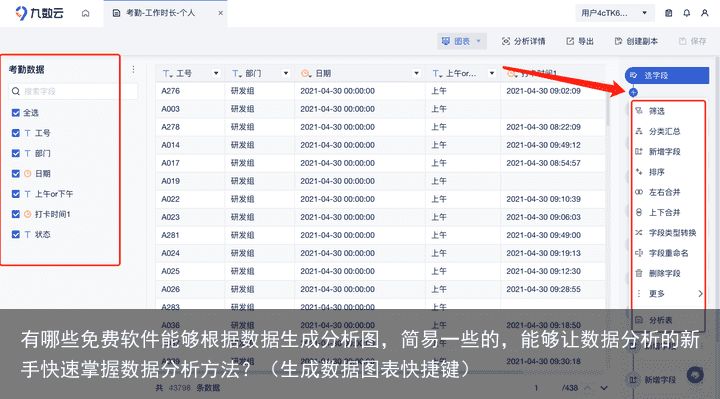Image resolution: width=720 pixels, height=399 pixels.
Task: Choose 排序 from the step menu
Action: 669,172
